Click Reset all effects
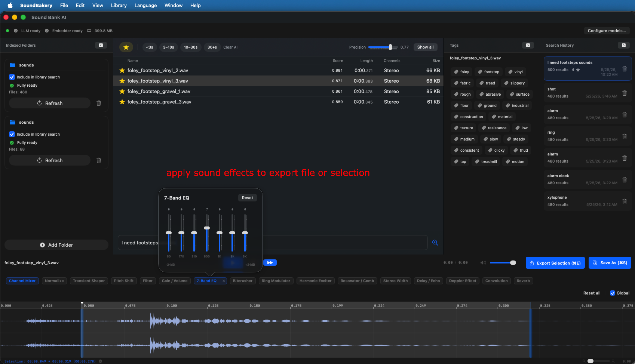This screenshot has width=635, height=364. point(592,293)
